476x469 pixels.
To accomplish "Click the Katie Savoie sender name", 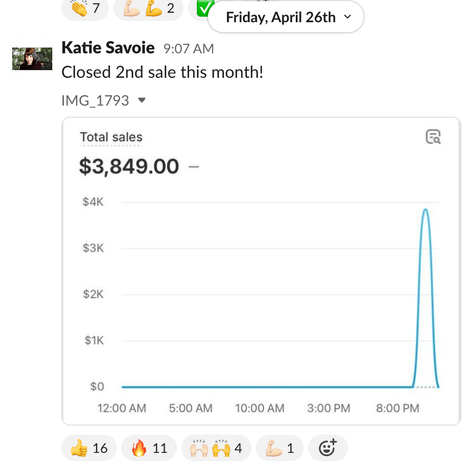I will pos(108,48).
